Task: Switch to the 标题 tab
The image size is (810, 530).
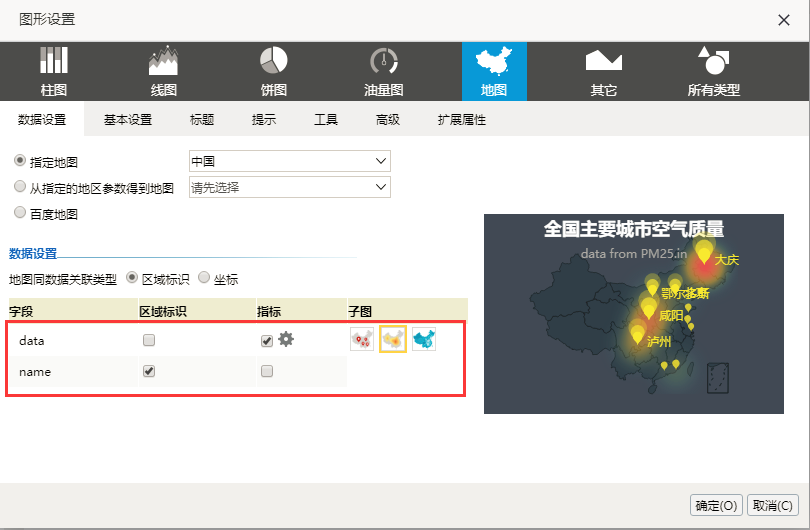Action: pyautogui.click(x=202, y=120)
